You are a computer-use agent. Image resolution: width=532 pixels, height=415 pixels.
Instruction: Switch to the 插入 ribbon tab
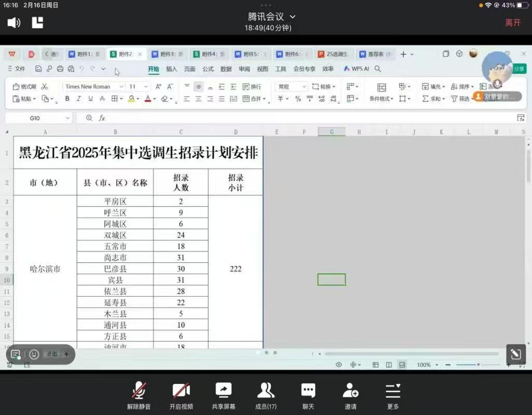click(x=171, y=69)
